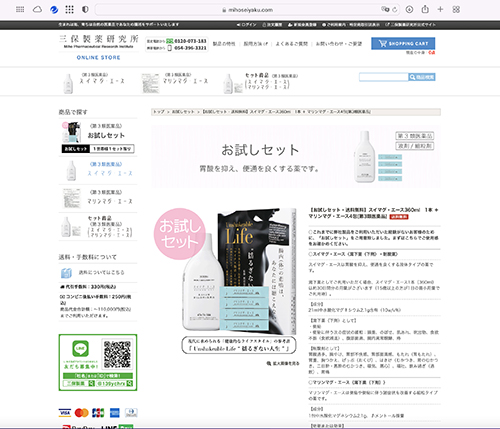Click the cart icon inside SHOPPING CART button

(x=383, y=43)
